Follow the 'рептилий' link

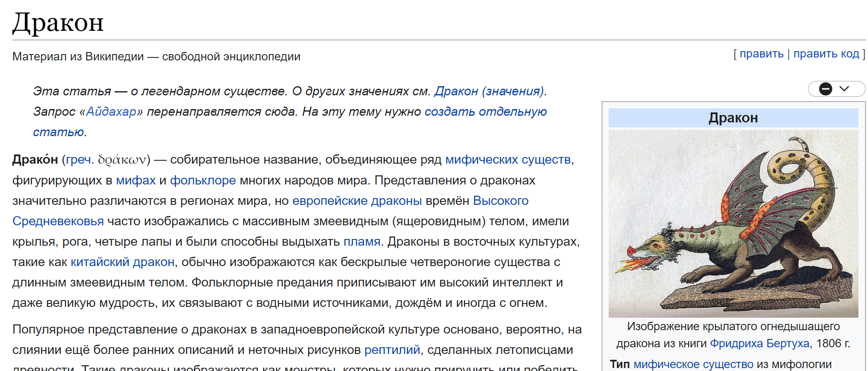tap(392, 350)
